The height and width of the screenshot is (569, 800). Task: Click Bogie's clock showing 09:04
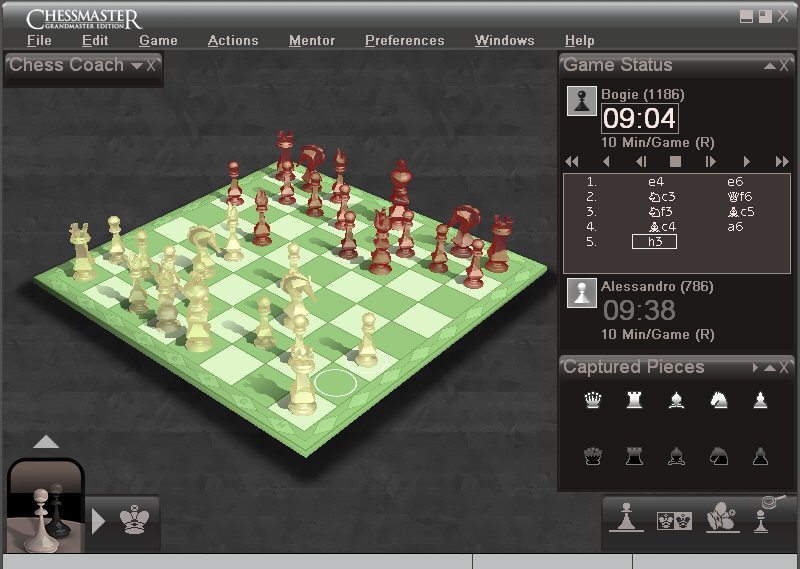640,118
